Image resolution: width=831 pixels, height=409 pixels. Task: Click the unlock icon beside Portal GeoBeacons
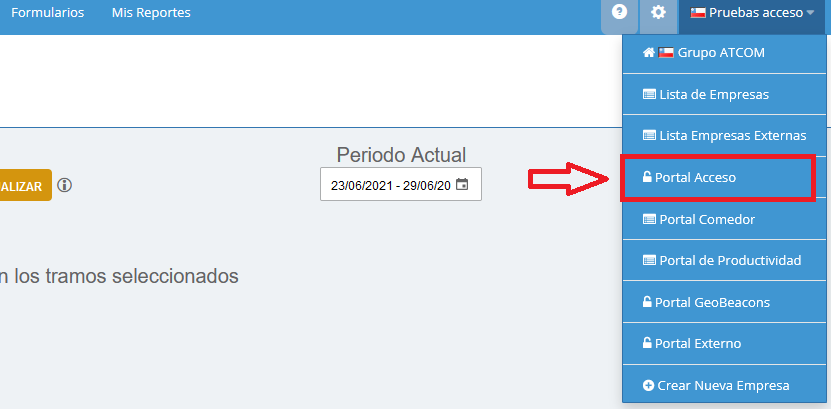[x=647, y=302]
